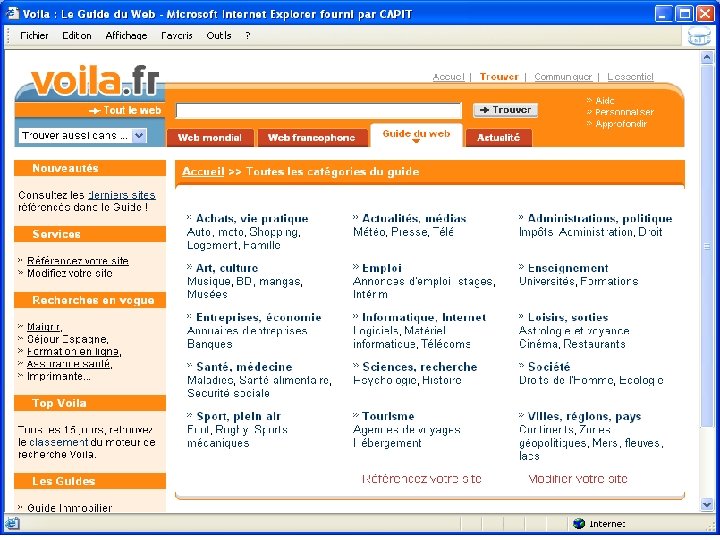Open Communiquer in top navigation

(563, 77)
